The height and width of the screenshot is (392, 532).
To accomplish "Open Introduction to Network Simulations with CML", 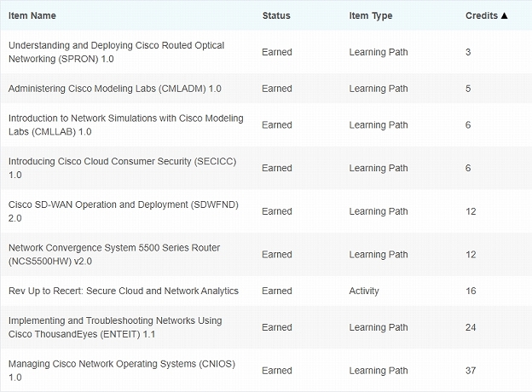I will 126,124.
